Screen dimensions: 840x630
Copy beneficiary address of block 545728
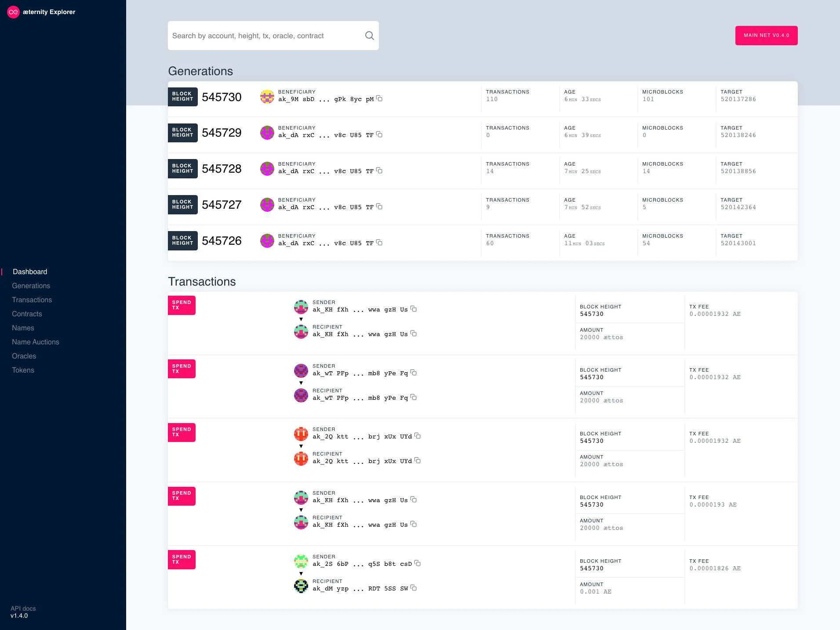point(379,170)
